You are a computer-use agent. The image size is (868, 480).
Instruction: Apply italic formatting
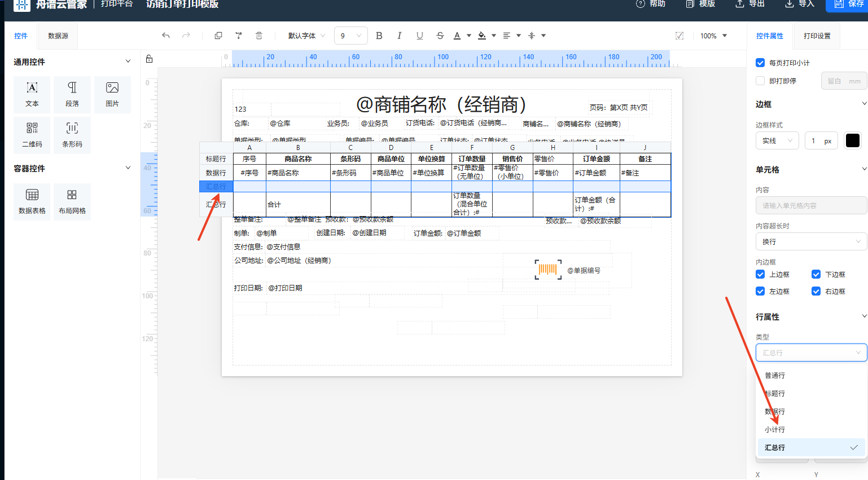tap(400, 36)
